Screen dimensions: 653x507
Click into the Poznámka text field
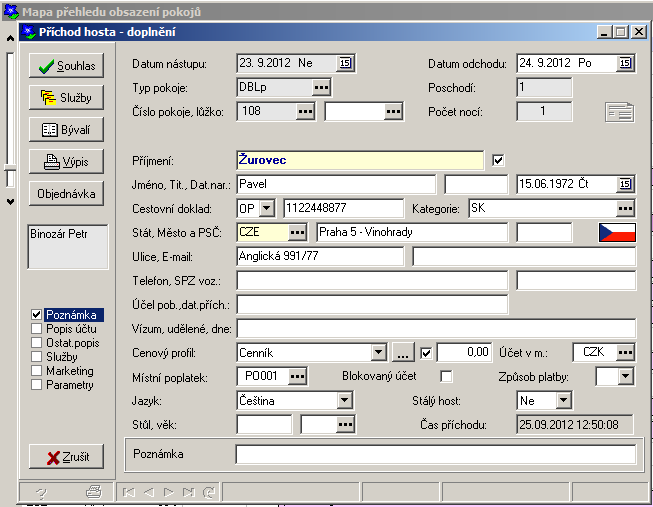point(435,455)
